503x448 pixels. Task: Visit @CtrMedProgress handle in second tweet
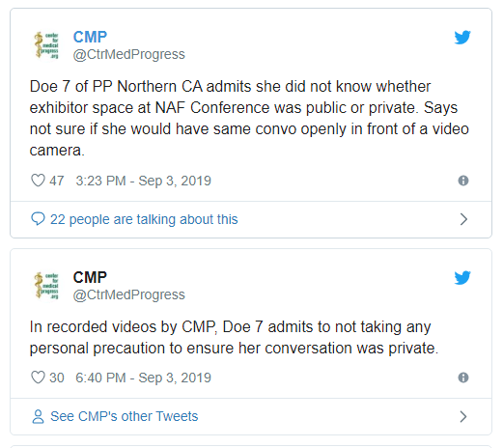point(129,294)
